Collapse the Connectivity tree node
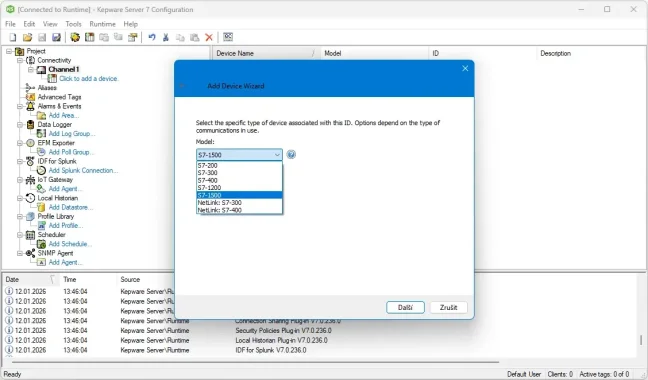648x380 pixels. [x=20, y=60]
